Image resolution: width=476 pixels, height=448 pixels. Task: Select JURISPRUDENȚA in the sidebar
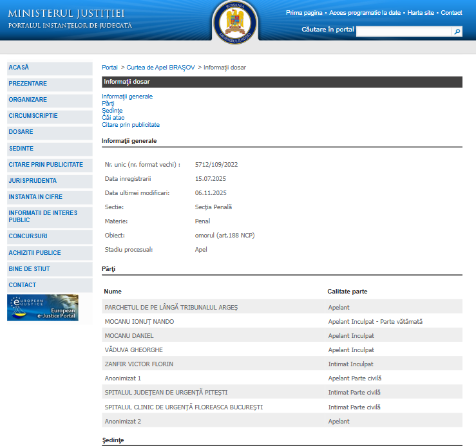point(33,181)
